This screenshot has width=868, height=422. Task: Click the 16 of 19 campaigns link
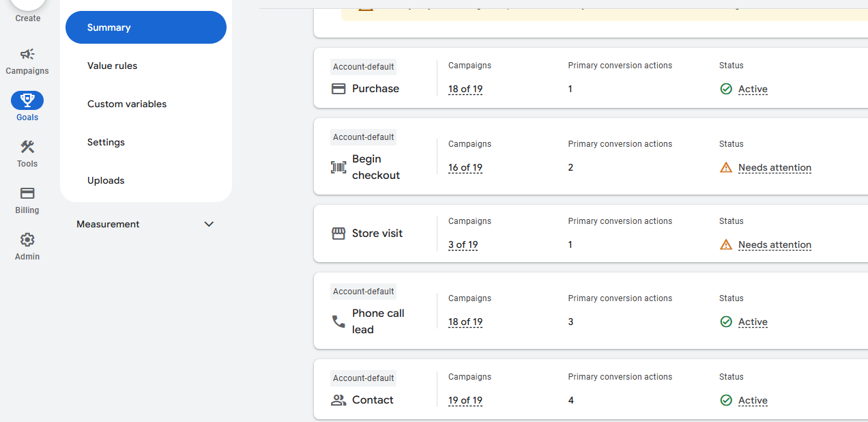click(465, 167)
